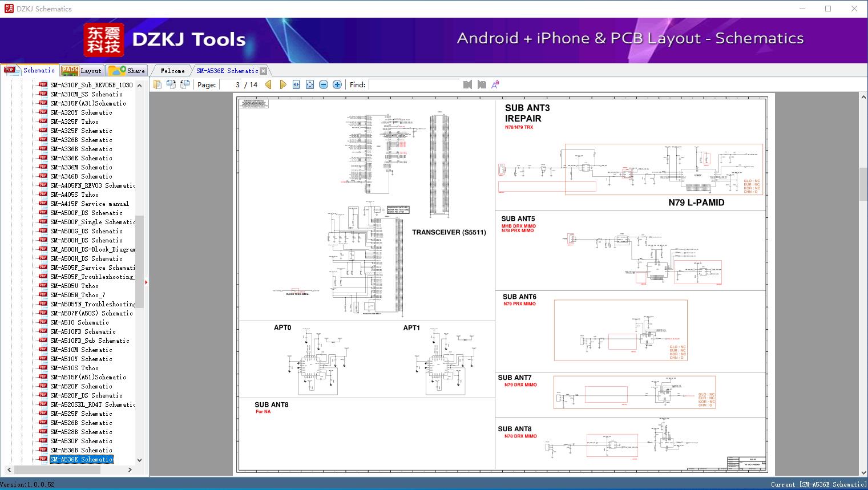Select SM-A320Y Schematic entry

(81, 112)
